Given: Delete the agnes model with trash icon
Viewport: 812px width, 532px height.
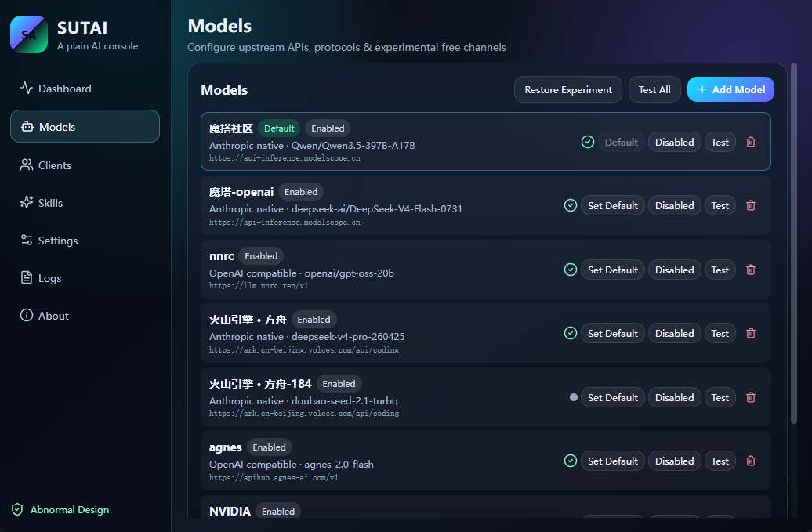Looking at the screenshot, I should (751, 461).
